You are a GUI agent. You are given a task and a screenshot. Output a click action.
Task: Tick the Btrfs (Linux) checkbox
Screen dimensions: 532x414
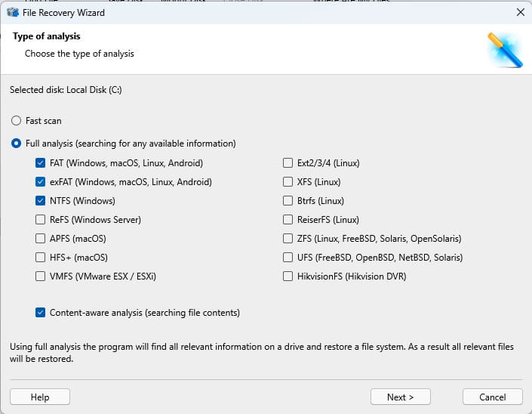(288, 201)
